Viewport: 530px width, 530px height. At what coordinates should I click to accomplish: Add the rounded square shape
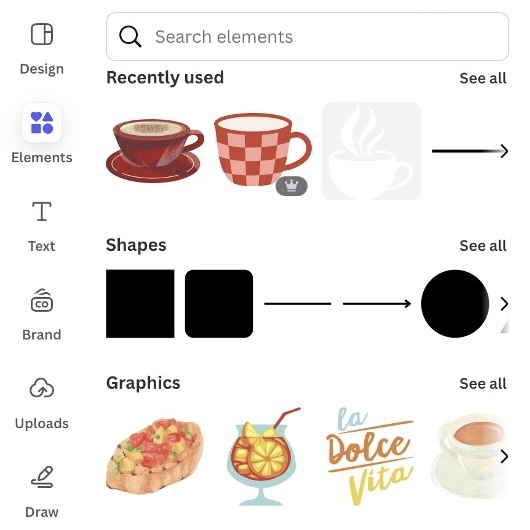pyautogui.click(x=219, y=304)
